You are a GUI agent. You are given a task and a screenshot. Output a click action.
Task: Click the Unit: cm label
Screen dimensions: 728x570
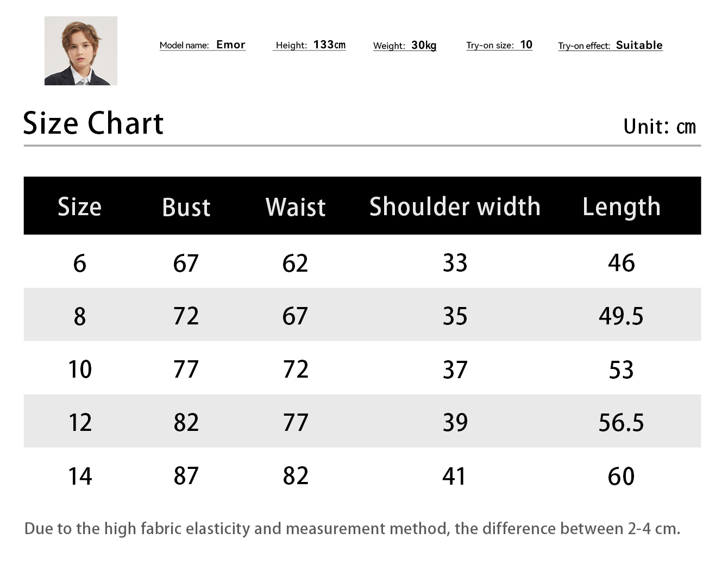pos(660,127)
